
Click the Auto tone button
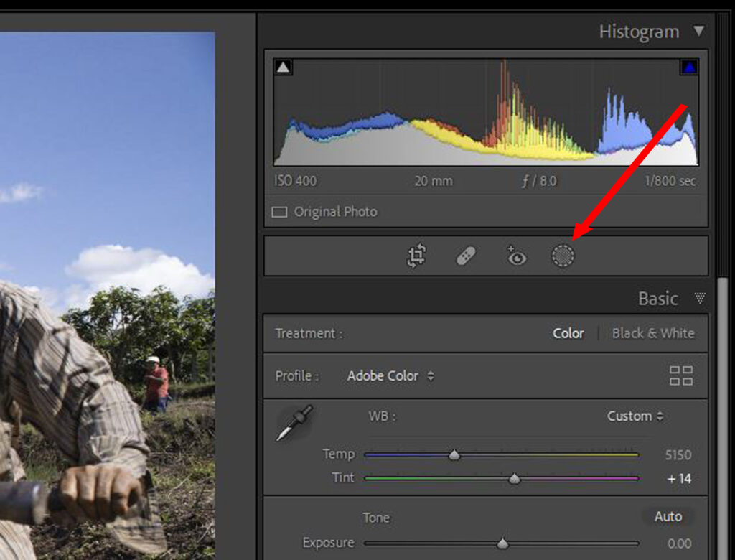668,516
